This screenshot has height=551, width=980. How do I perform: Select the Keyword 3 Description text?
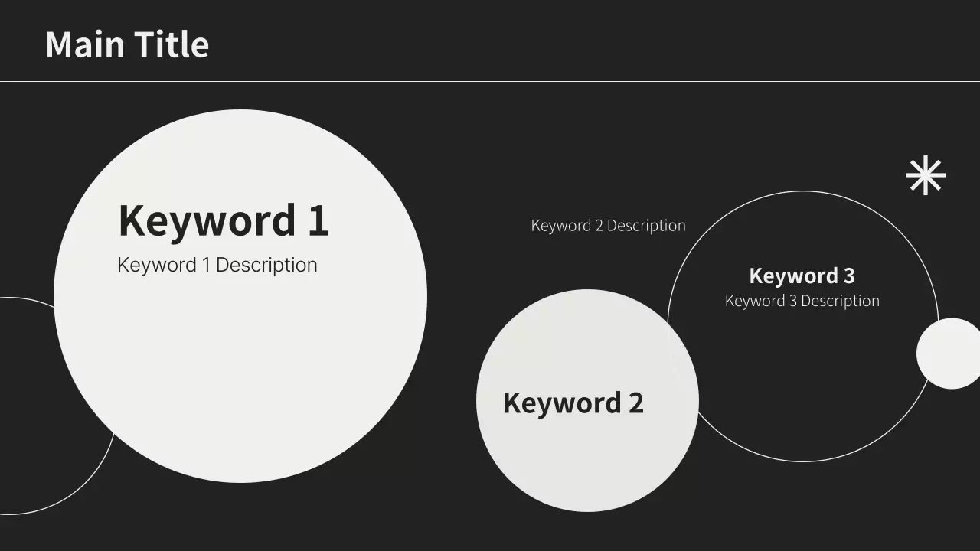(x=802, y=301)
